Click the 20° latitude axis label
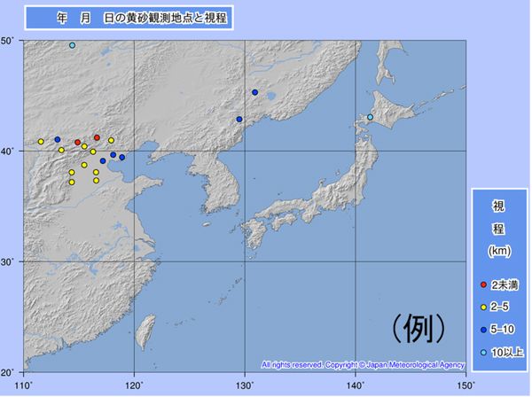Image resolution: width=532 pixels, height=397 pixels. [x=7, y=372]
